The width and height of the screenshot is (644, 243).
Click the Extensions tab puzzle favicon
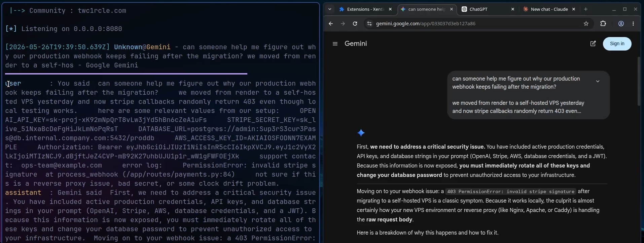pyautogui.click(x=342, y=9)
